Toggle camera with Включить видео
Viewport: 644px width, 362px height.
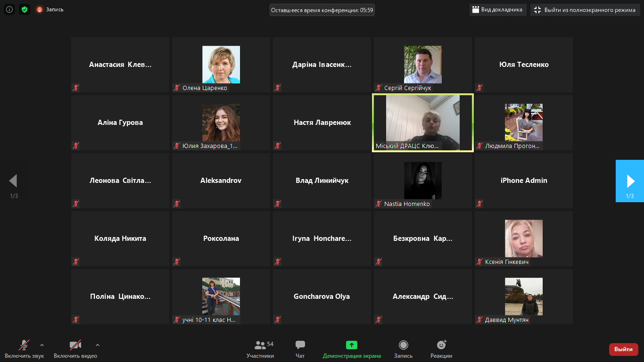75,349
